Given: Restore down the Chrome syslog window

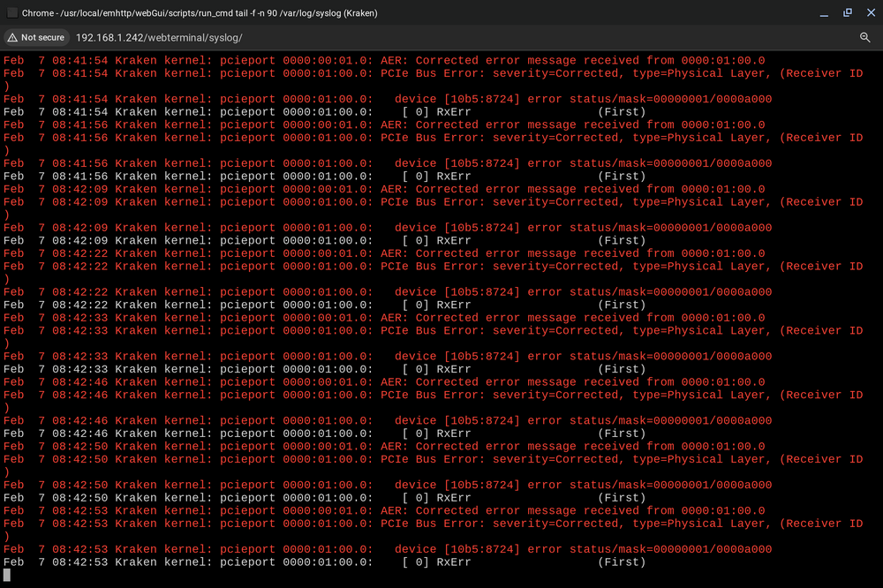Looking at the screenshot, I should pos(848,13).
